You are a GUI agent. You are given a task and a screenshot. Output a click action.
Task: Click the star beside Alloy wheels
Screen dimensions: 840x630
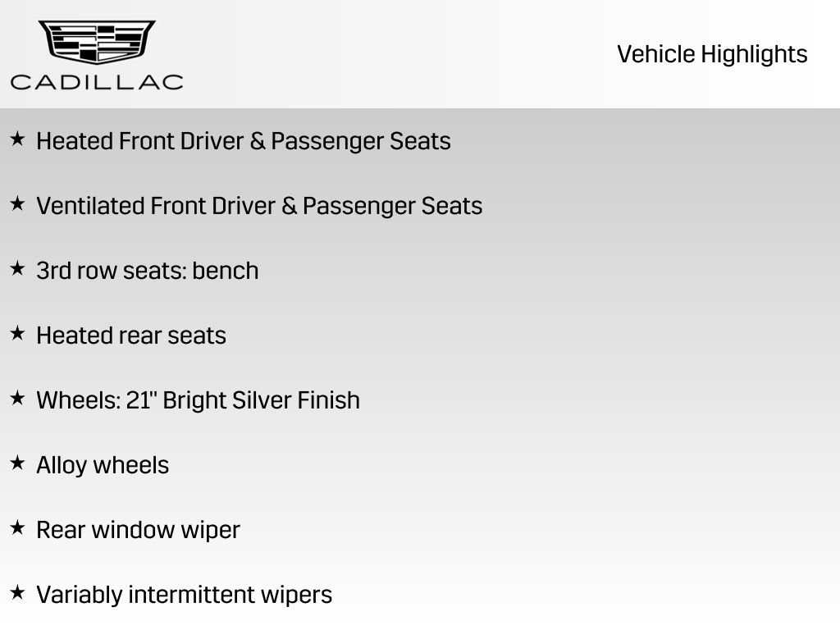click(17, 463)
